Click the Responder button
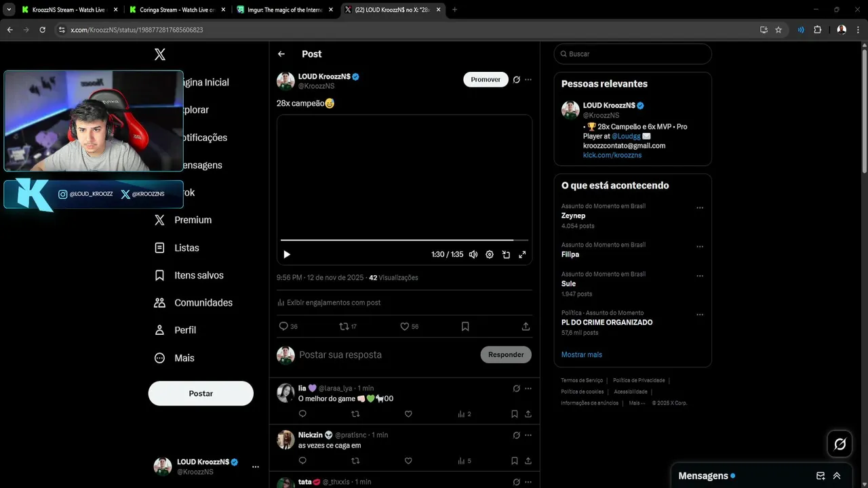The width and height of the screenshot is (868, 488). (x=506, y=354)
